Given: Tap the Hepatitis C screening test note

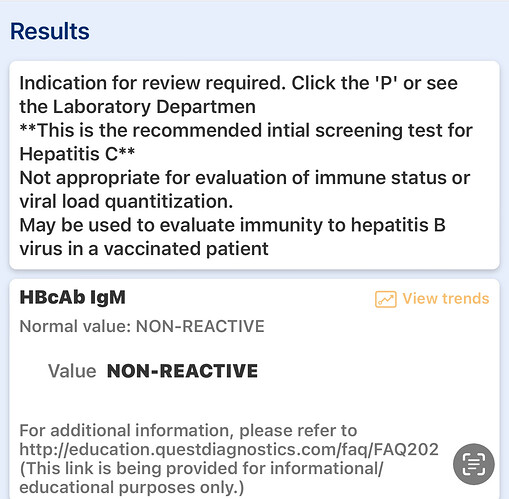Looking at the screenshot, I should [246, 142].
